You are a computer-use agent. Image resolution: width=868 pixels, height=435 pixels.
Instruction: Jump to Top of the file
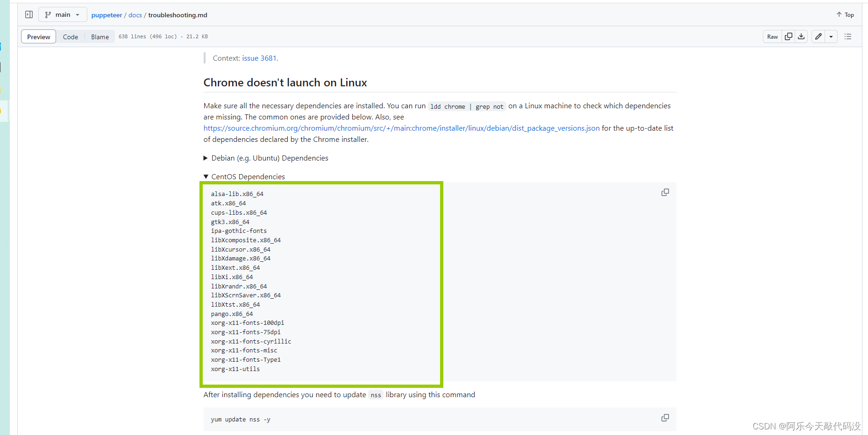click(x=845, y=14)
